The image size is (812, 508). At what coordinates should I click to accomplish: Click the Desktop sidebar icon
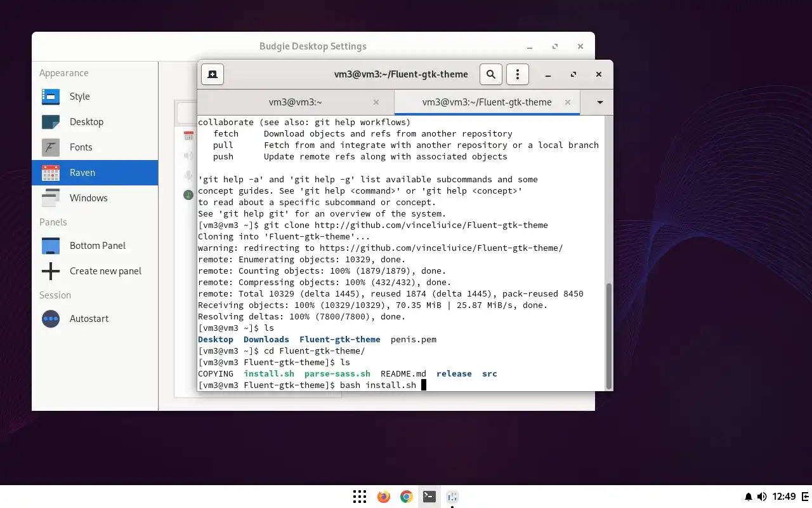pyautogui.click(x=51, y=122)
